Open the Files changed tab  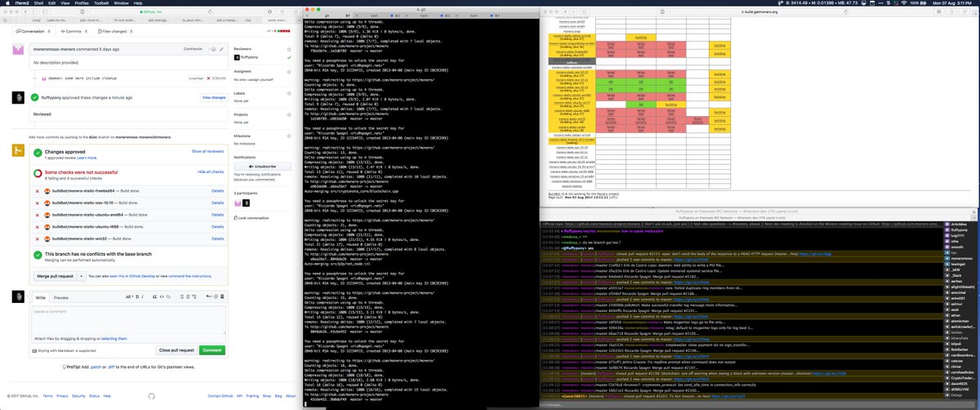(115, 31)
